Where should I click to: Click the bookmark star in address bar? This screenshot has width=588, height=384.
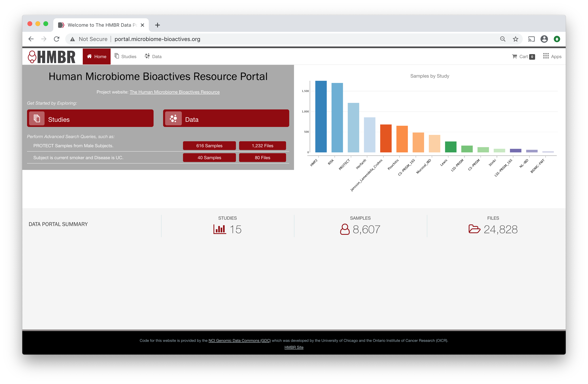click(x=515, y=39)
